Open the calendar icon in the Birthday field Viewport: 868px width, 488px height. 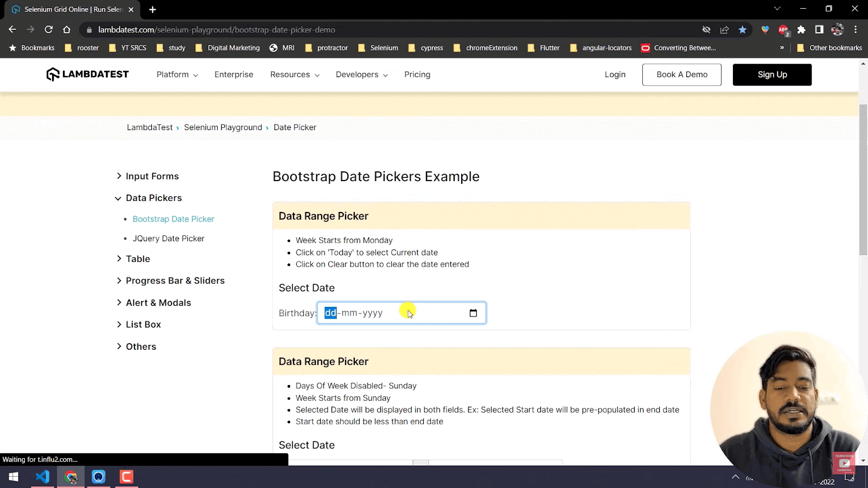click(473, 313)
